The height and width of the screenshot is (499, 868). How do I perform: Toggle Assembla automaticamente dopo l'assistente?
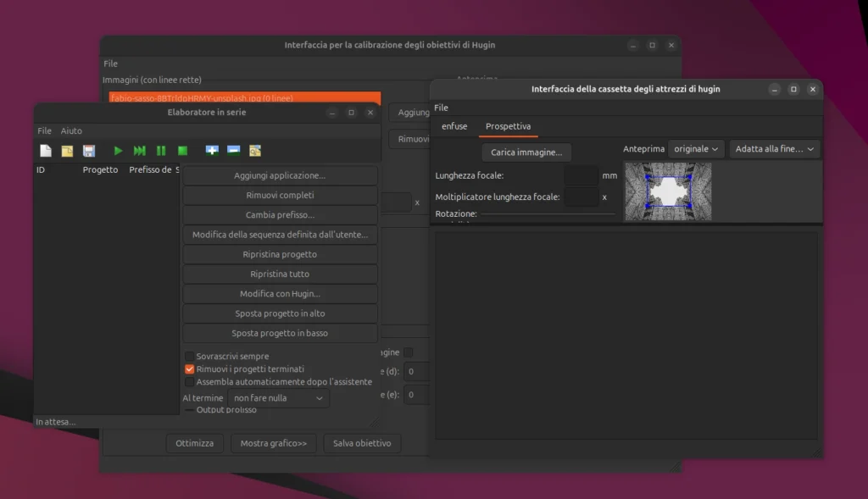190,382
